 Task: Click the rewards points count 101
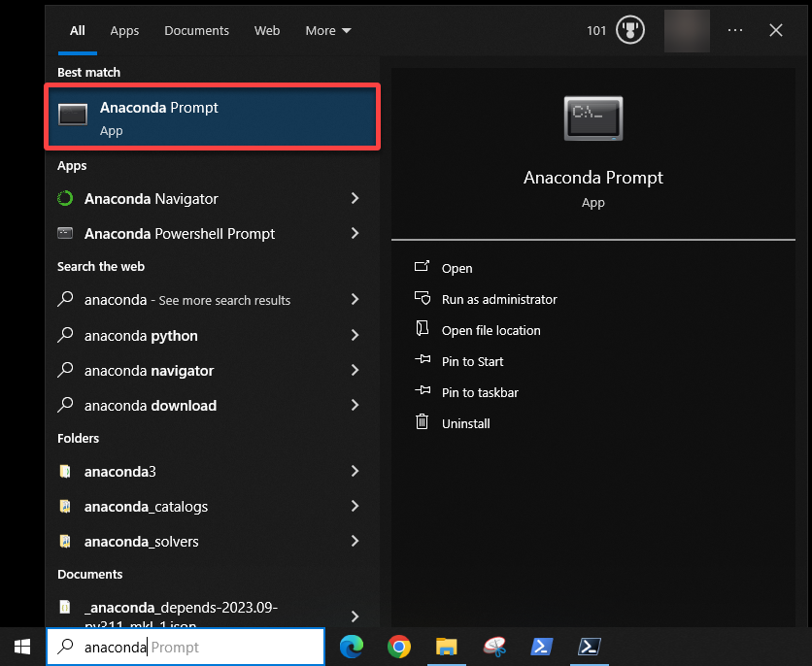(596, 30)
